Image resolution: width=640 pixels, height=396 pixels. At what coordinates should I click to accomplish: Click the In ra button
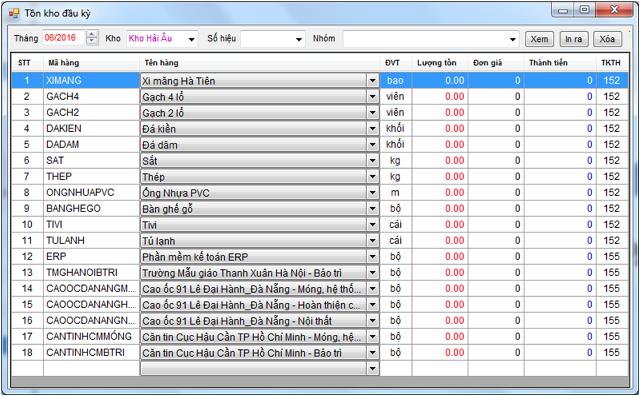point(573,39)
